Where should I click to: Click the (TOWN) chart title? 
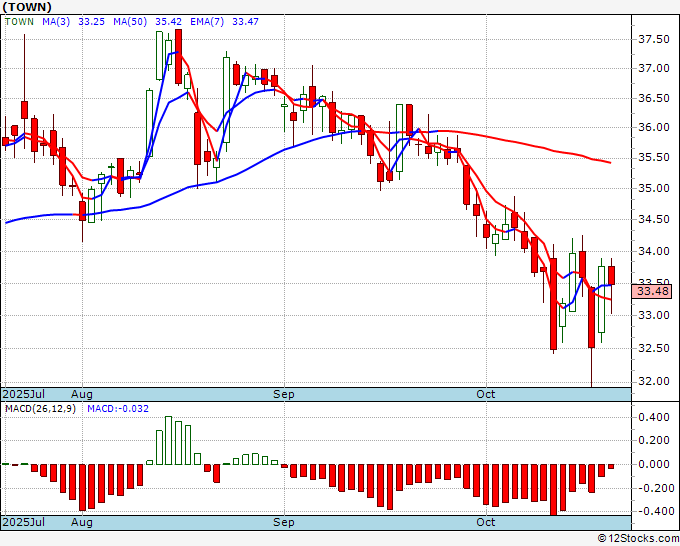tap(27, 7)
